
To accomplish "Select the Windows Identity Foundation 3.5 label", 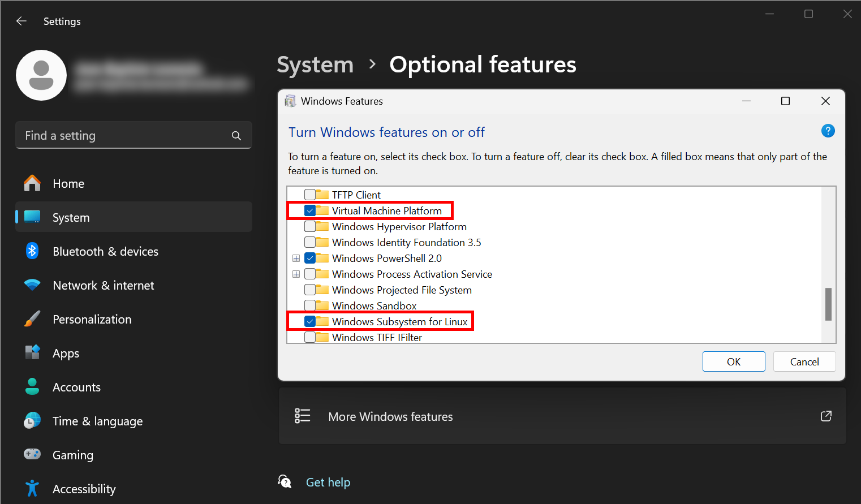I will click(406, 242).
